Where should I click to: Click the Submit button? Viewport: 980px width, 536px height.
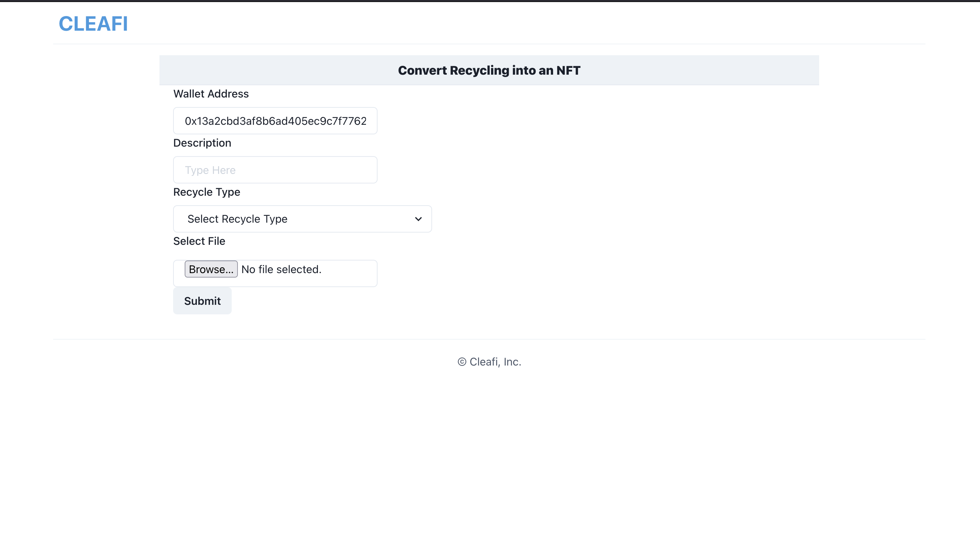(x=202, y=301)
